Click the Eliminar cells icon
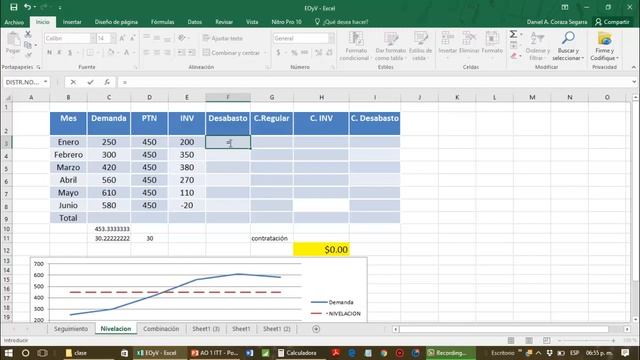 tap(469, 38)
